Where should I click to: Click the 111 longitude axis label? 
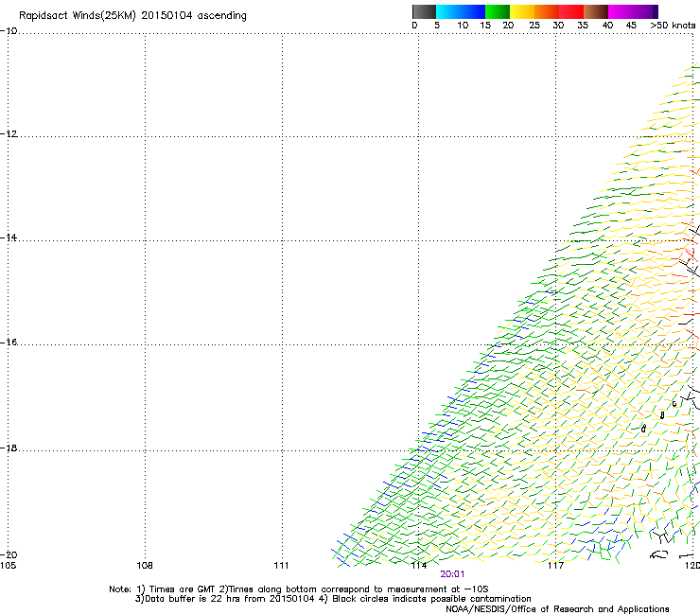[281, 566]
